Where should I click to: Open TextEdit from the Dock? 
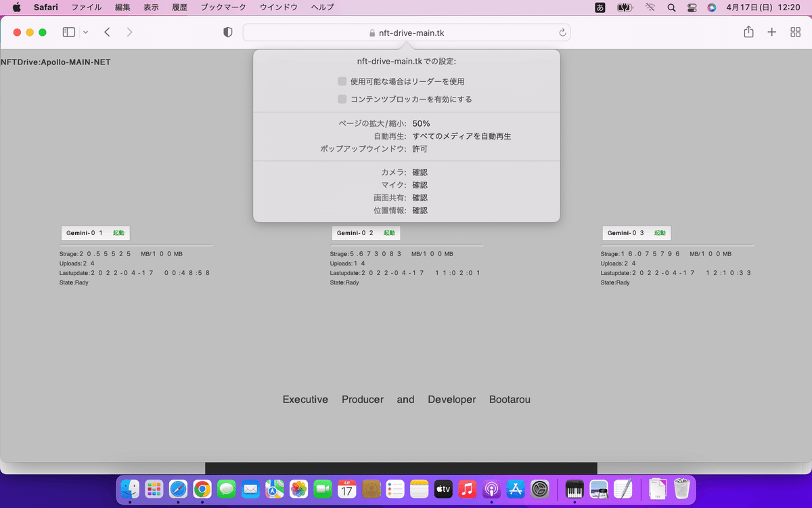click(623, 488)
